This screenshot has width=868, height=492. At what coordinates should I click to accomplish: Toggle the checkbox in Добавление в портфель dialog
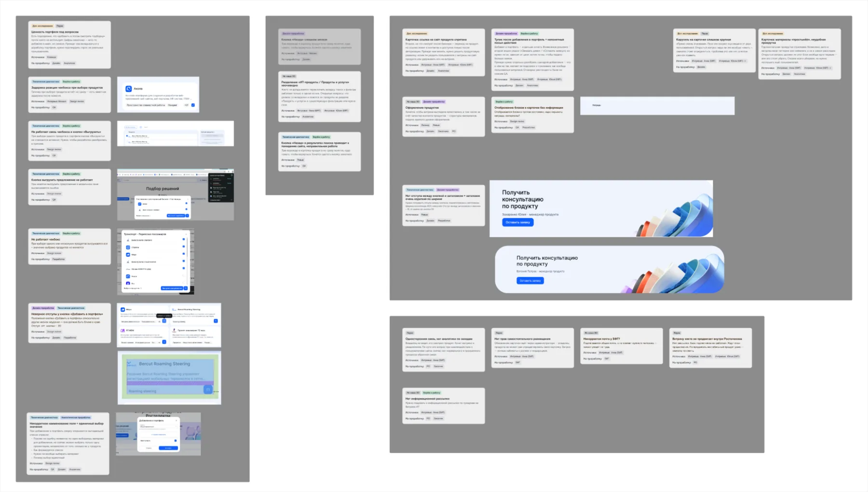coord(175,440)
